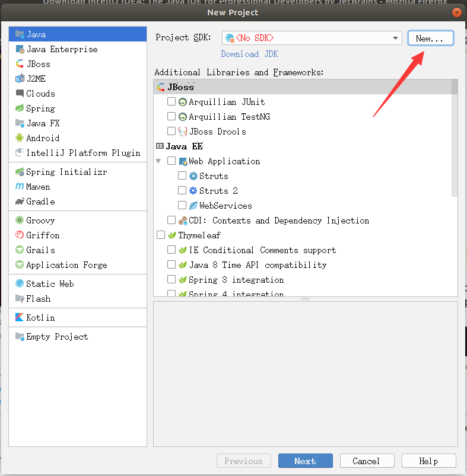The width and height of the screenshot is (467, 476).
Task: Select the Kotlin K icon
Action: coord(20,317)
